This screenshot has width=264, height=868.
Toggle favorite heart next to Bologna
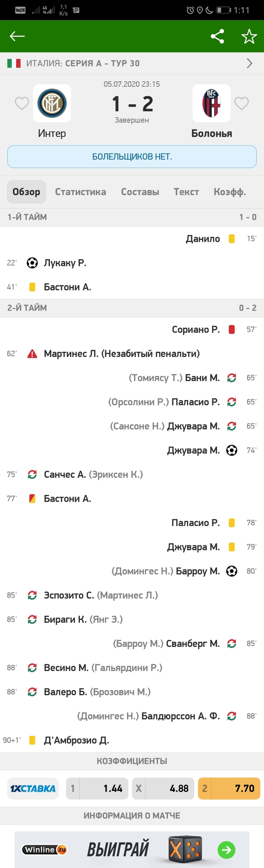click(242, 103)
